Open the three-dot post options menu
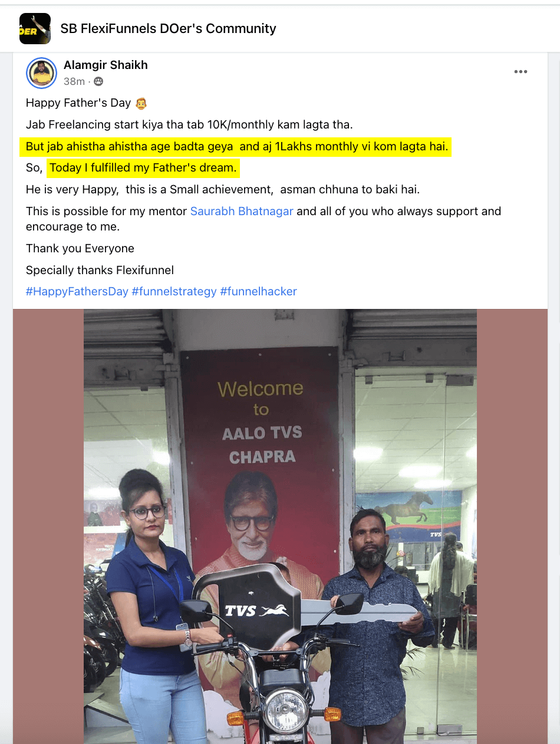This screenshot has height=744, width=560. click(521, 72)
